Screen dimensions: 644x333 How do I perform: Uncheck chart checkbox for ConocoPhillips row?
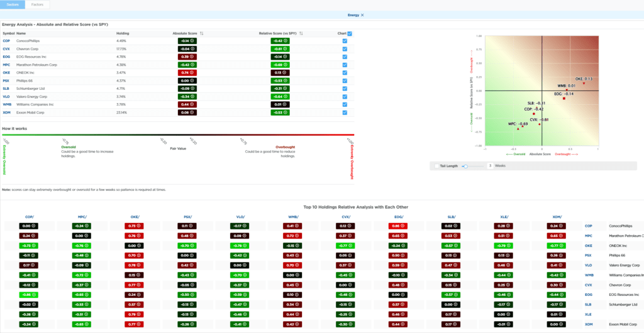point(345,41)
